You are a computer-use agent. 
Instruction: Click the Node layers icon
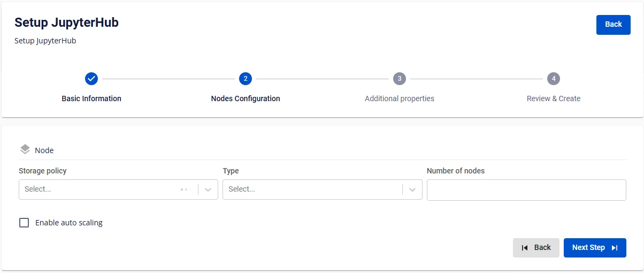tap(25, 150)
